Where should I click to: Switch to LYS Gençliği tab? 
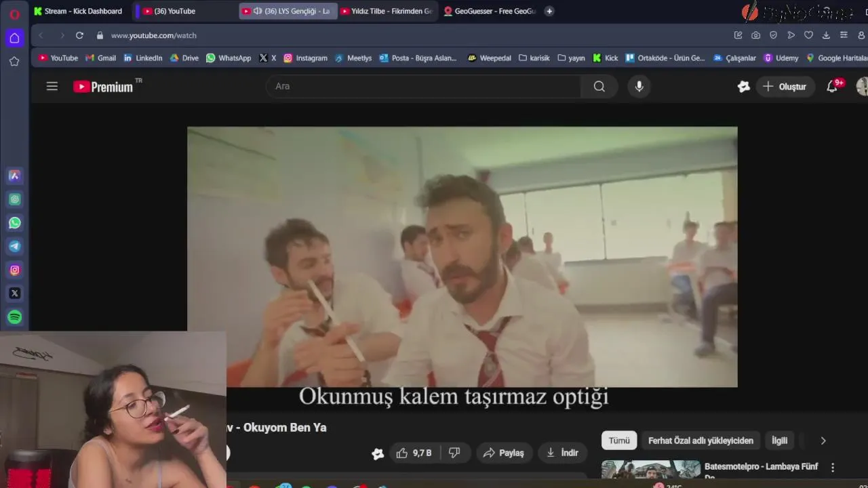(x=288, y=11)
